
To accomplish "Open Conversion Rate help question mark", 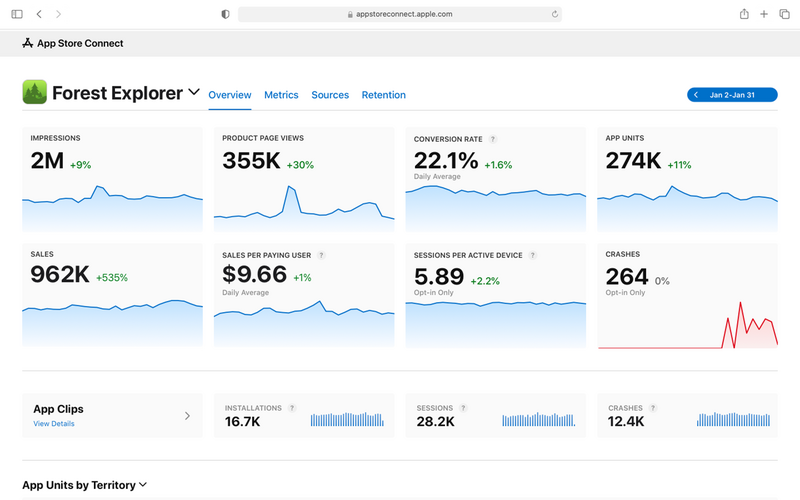I will pyautogui.click(x=493, y=139).
